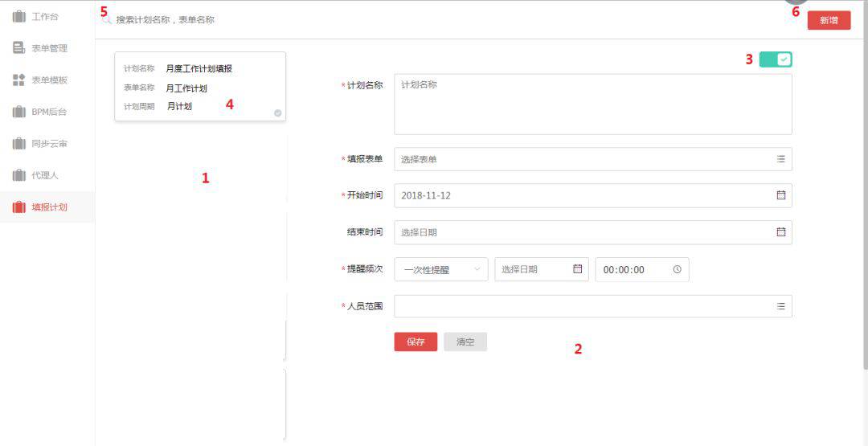
Task: Go to 工作台 in sidebar
Action: point(44,16)
